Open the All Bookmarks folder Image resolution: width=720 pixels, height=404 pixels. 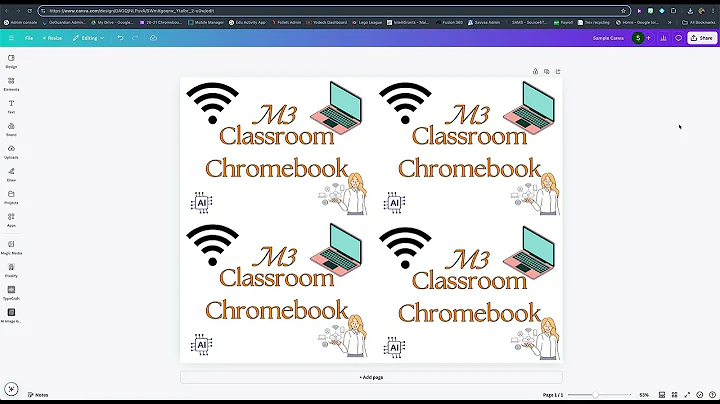pyautogui.click(x=698, y=22)
